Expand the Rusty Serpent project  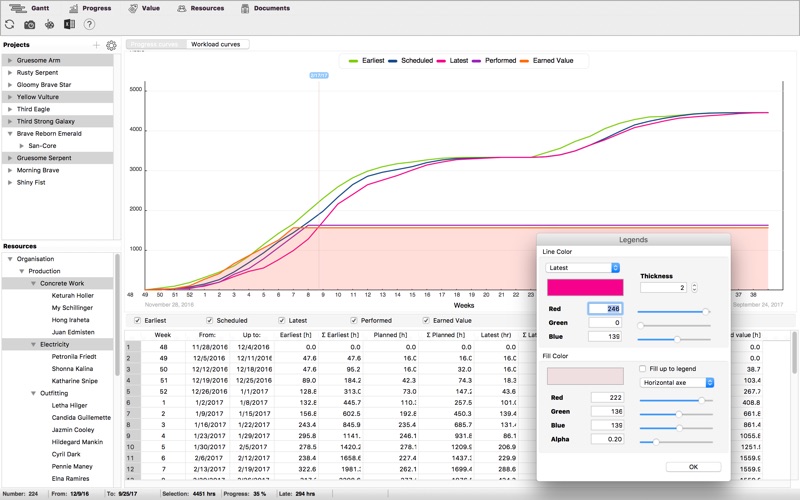(10, 72)
